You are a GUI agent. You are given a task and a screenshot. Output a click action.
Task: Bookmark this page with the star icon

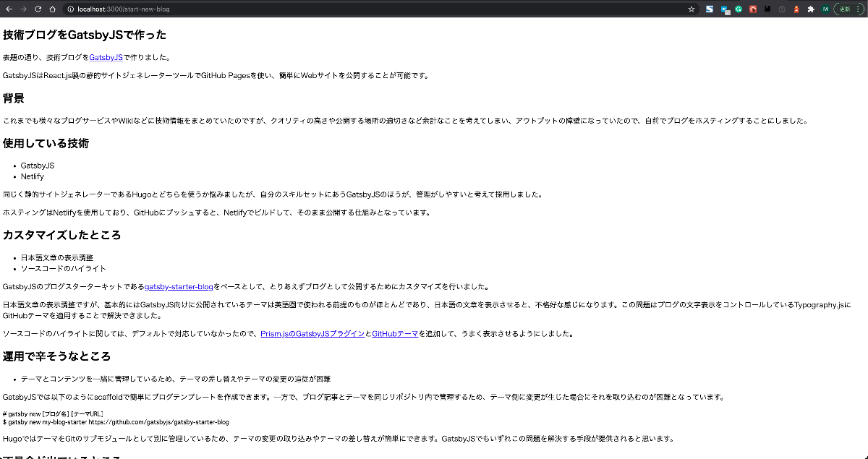pos(692,9)
